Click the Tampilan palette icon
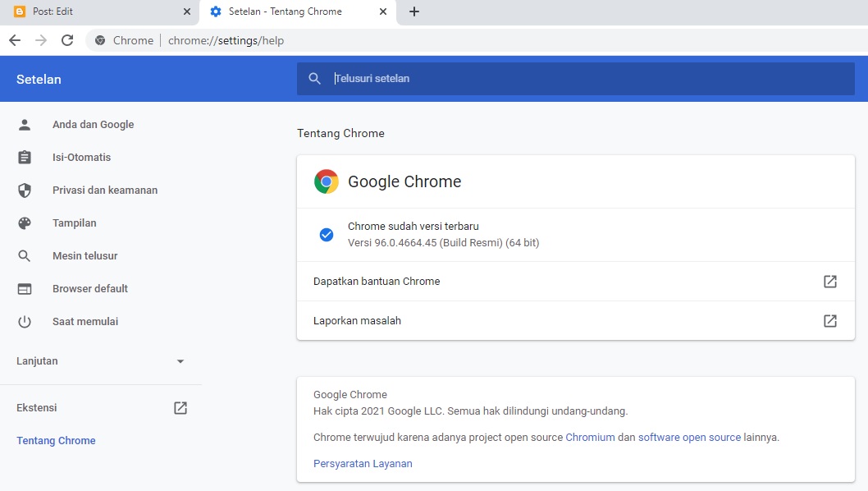The height and width of the screenshot is (491, 868). point(25,223)
